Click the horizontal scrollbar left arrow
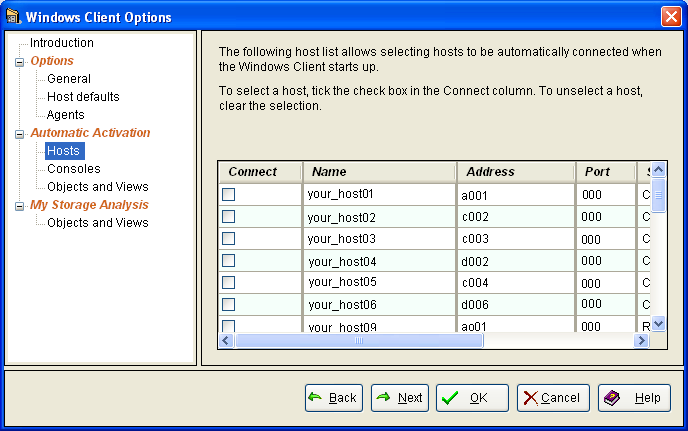 (x=226, y=341)
